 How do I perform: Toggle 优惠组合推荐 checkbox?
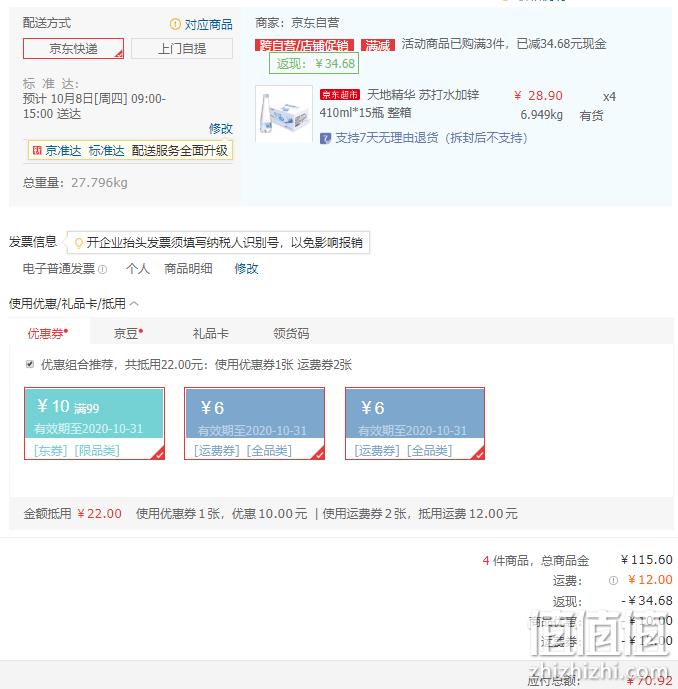tap(30, 364)
